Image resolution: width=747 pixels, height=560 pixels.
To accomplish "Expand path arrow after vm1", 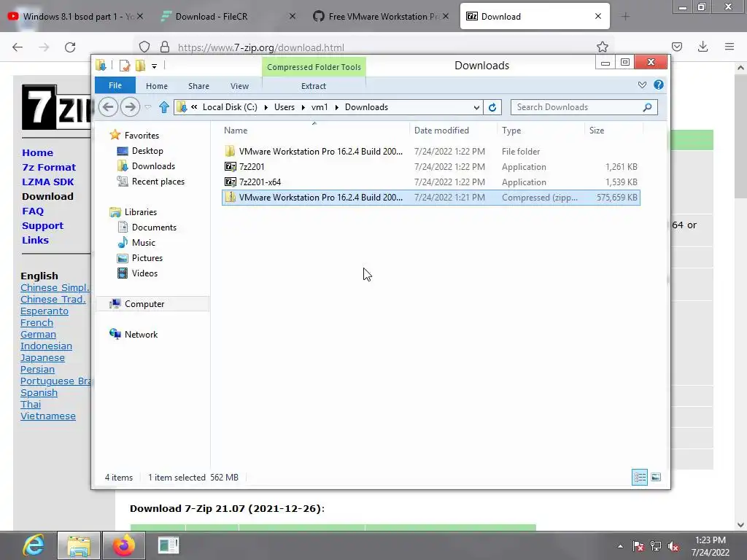I will click(x=336, y=108).
